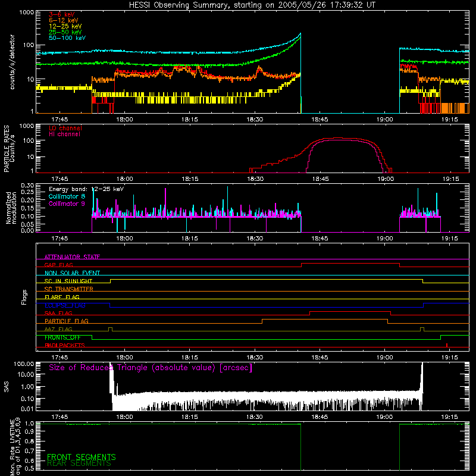Click the 'Collimator 9' legend entry
Viewport: 476px width, 476px height.
[67, 203]
